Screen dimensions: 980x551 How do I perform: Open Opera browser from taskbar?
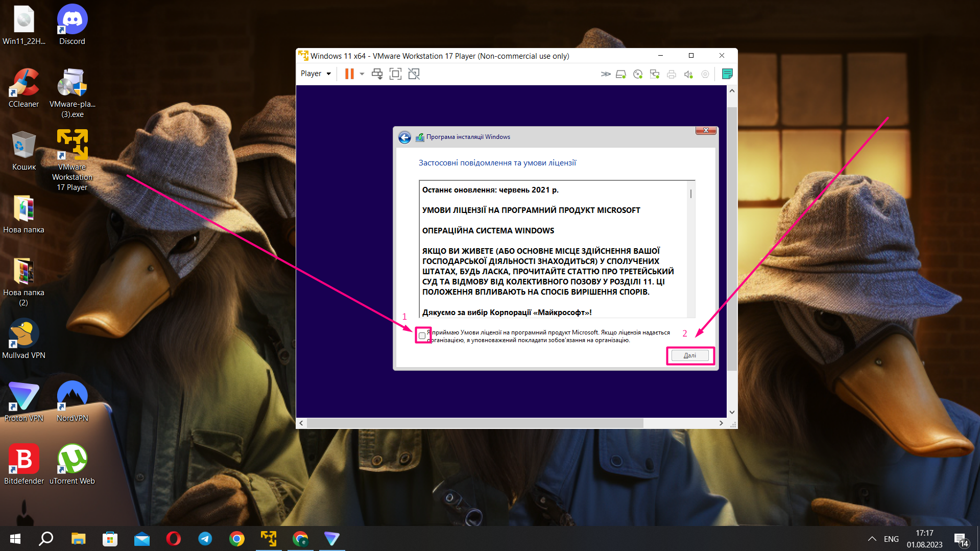174,539
